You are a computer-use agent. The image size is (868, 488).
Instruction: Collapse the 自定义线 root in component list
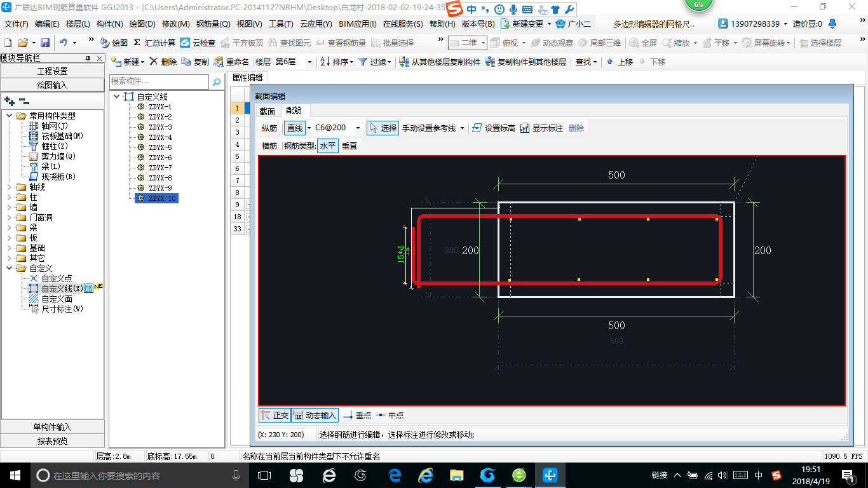coord(117,97)
